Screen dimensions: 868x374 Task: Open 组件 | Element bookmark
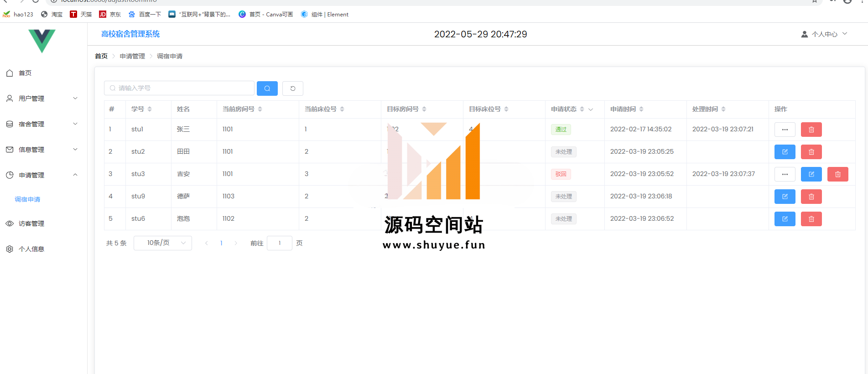click(325, 14)
